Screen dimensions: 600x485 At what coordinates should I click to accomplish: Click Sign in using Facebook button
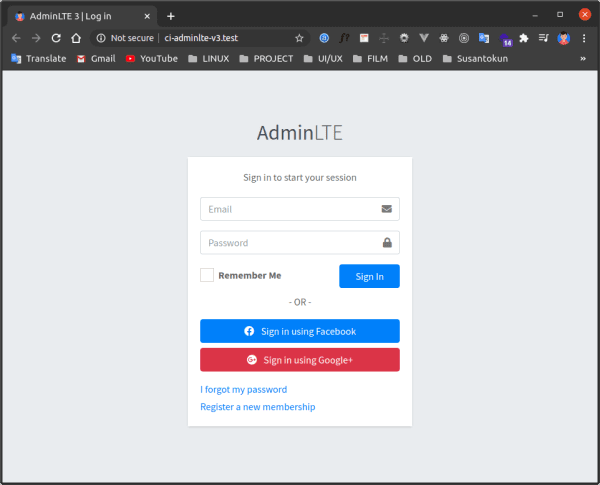tap(300, 331)
